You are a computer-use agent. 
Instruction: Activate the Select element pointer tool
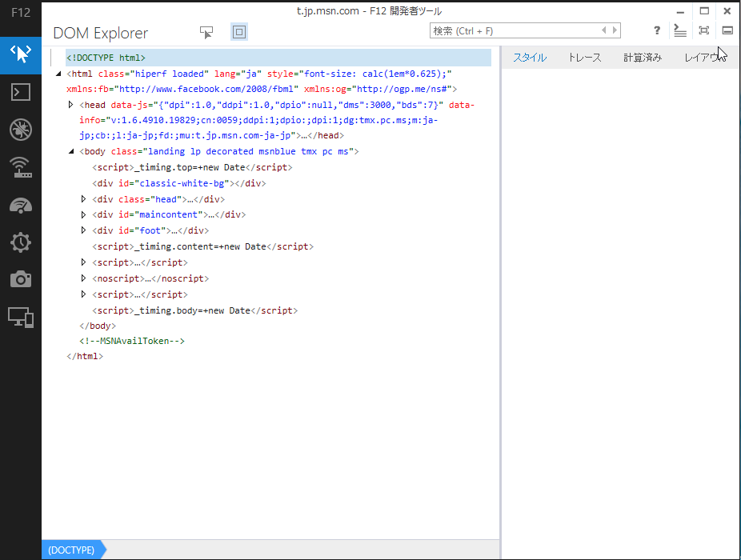206,32
